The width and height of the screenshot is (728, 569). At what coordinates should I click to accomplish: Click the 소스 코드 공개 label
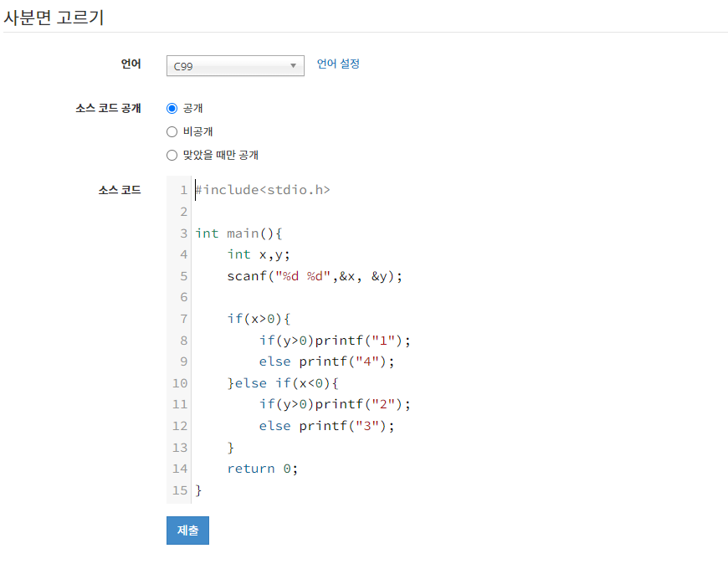108,108
